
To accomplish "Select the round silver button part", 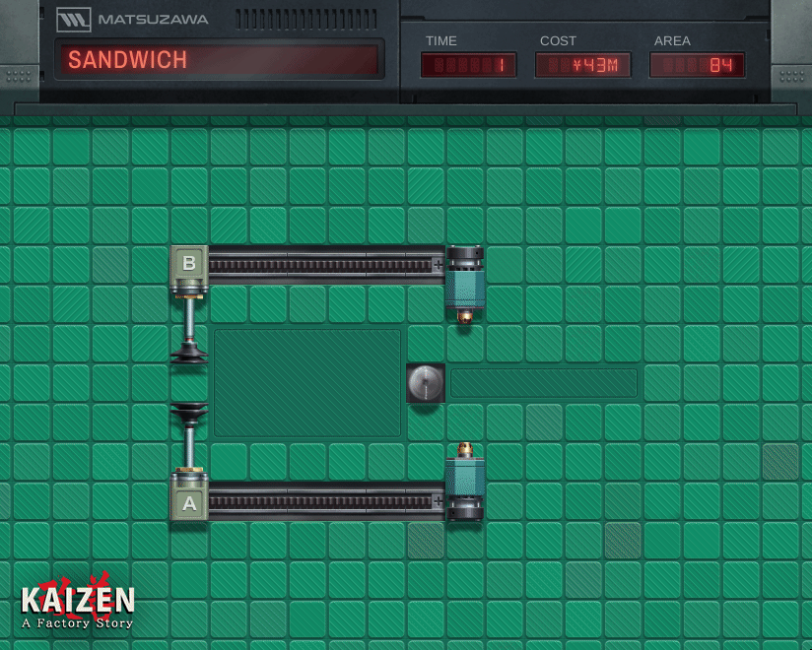I will tap(425, 383).
